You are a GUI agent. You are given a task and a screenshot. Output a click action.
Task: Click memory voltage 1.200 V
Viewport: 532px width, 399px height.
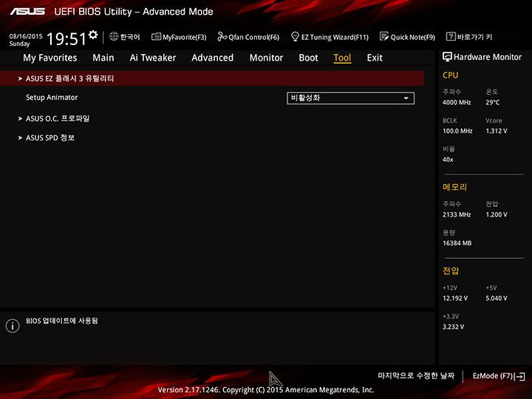click(x=497, y=215)
